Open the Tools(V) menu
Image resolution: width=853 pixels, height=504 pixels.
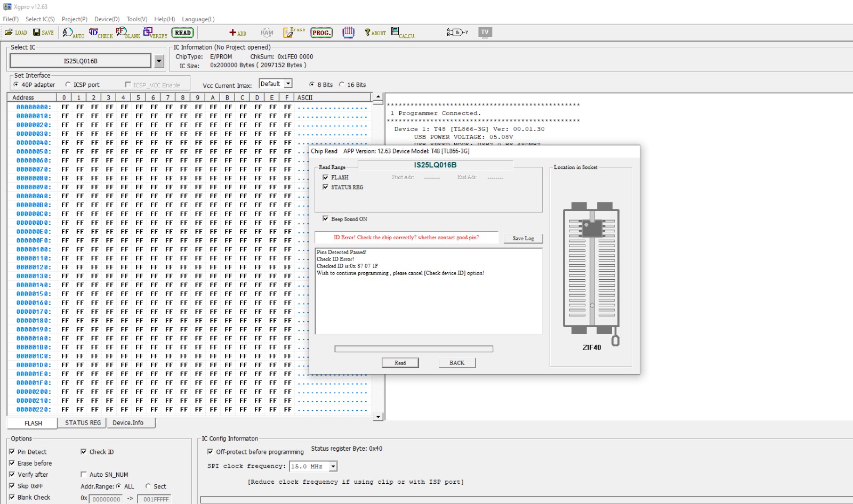[x=136, y=19]
